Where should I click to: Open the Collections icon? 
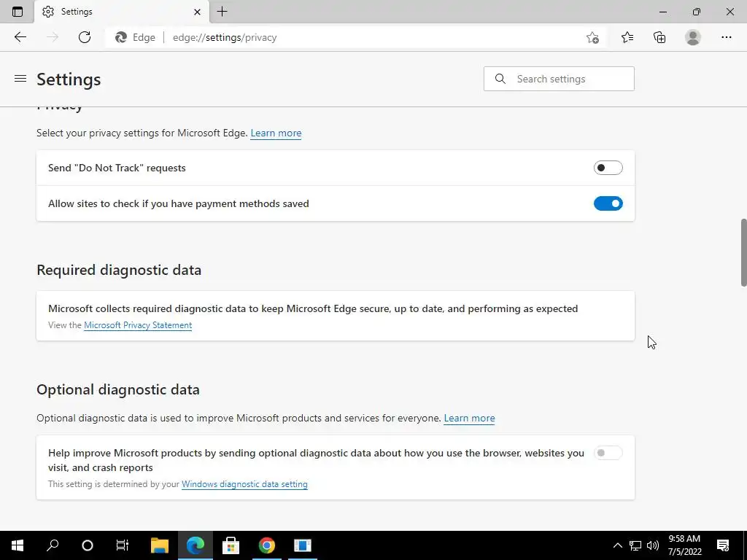(x=659, y=37)
